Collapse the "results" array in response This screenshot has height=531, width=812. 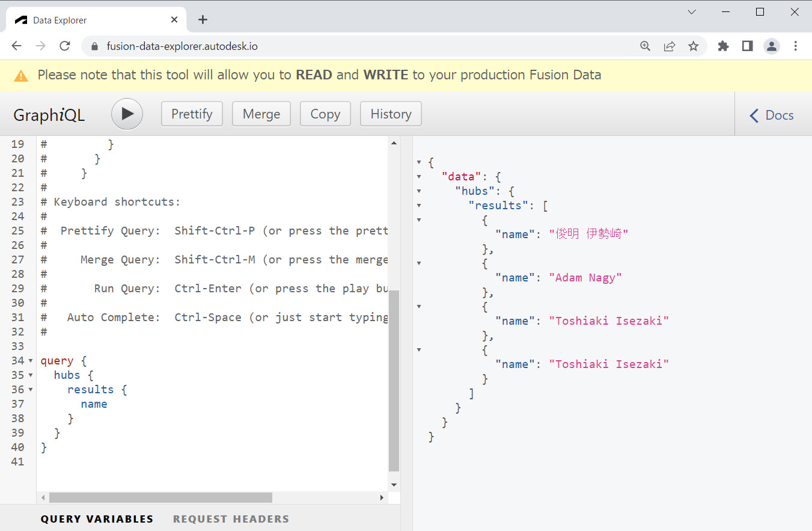point(419,206)
